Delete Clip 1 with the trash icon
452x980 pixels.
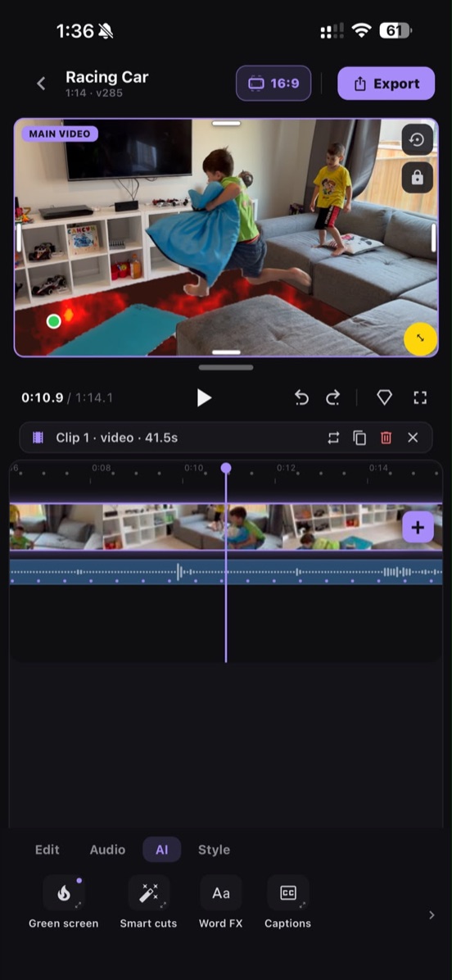(x=386, y=438)
